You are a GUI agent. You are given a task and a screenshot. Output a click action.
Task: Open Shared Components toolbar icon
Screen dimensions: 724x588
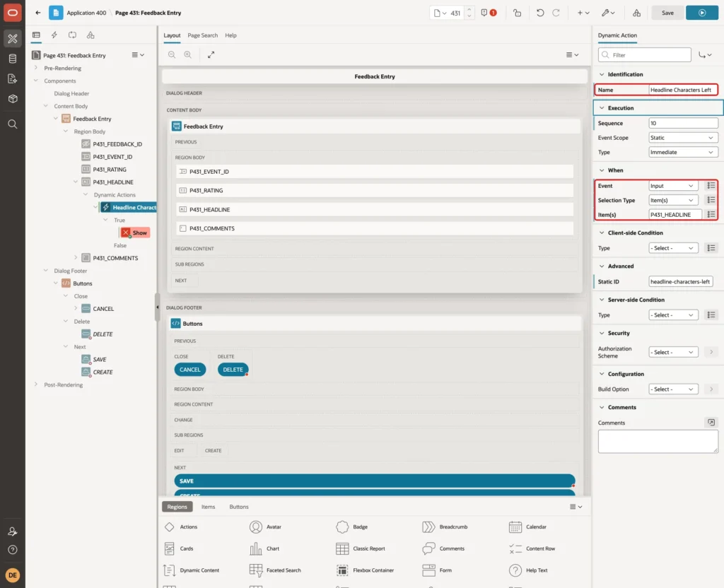coord(637,13)
